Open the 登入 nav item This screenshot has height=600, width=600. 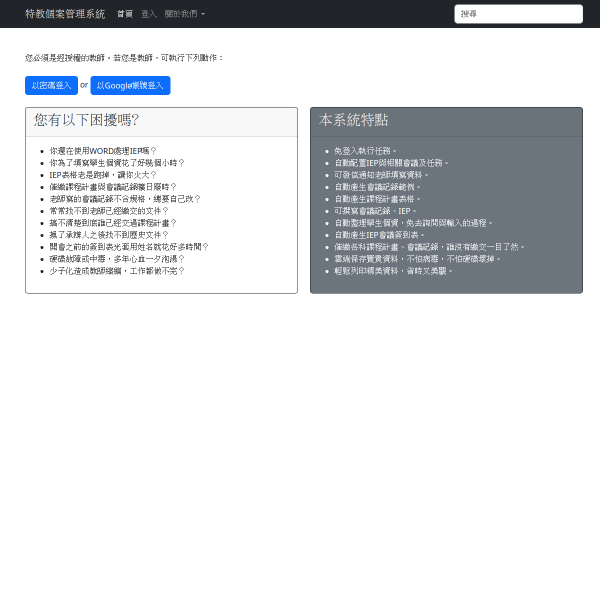(149, 14)
